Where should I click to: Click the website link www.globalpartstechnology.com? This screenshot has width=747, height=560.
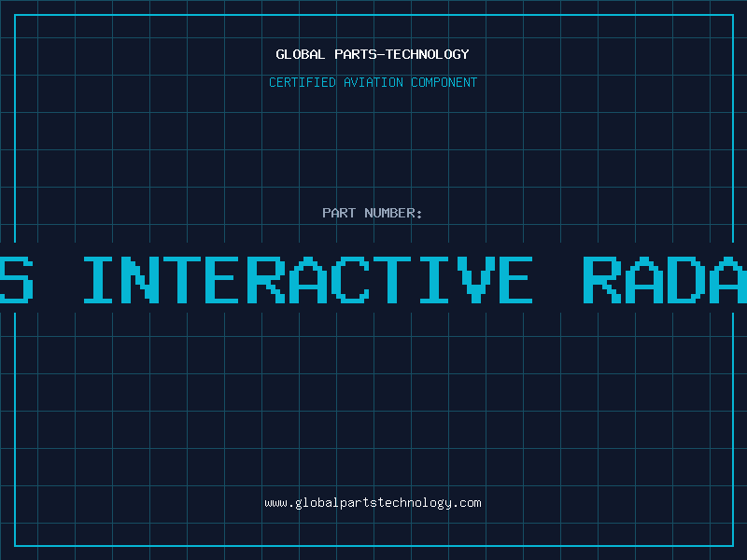[373, 503]
